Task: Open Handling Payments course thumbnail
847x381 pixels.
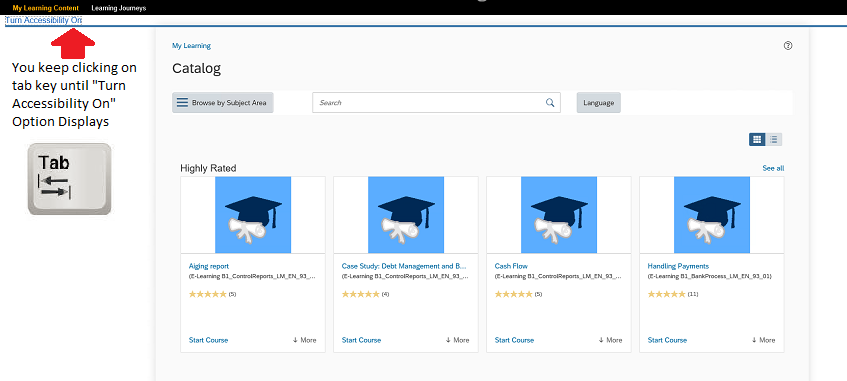Action: 711,215
